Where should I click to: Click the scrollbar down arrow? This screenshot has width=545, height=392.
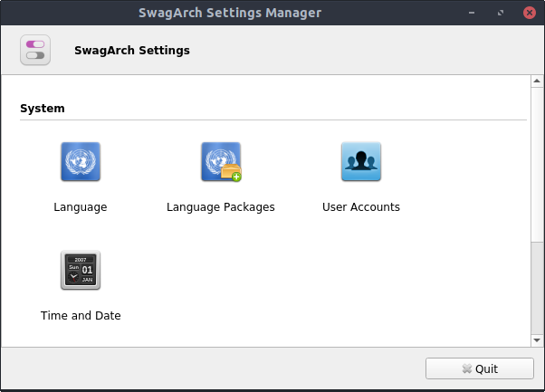click(534, 339)
